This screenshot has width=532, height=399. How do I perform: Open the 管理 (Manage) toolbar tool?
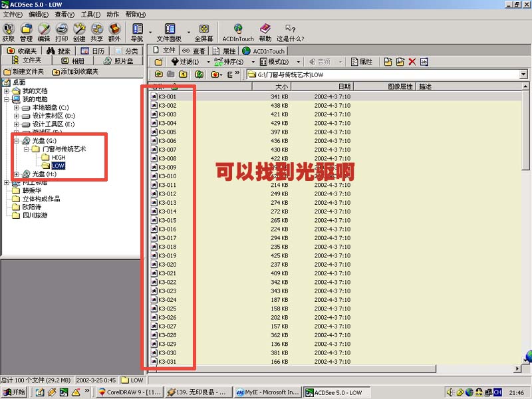(26, 32)
